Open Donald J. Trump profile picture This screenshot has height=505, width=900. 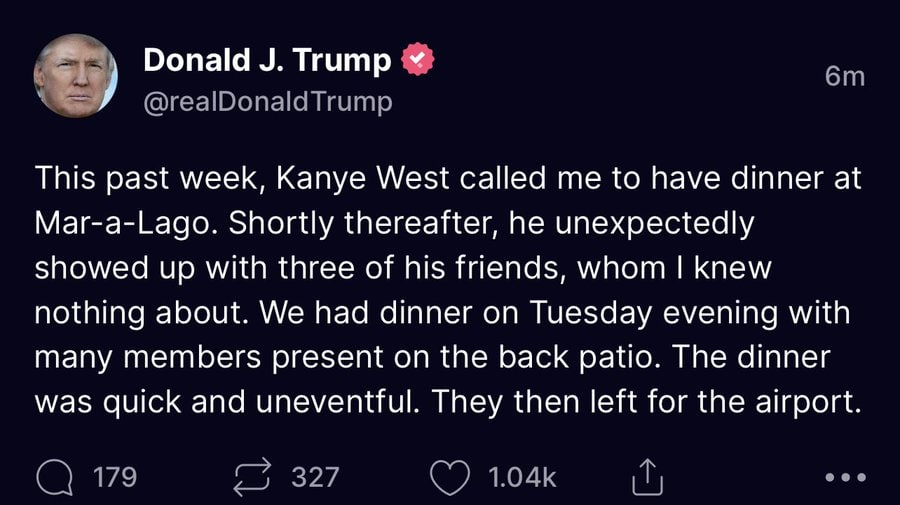tap(76, 76)
